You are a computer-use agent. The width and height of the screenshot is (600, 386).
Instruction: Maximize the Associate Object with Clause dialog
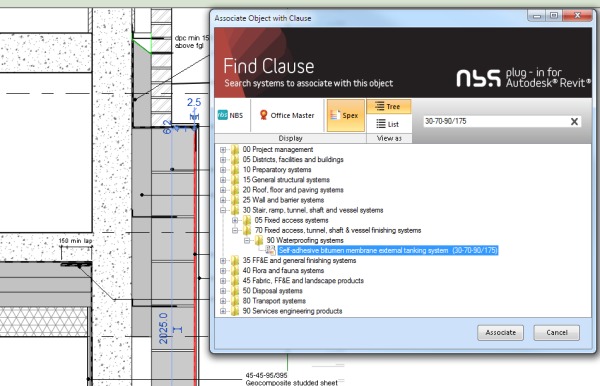554,16
